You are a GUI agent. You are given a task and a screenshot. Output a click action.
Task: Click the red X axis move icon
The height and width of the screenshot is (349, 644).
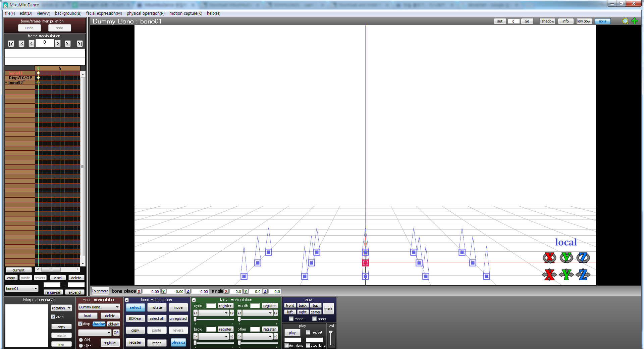point(549,275)
